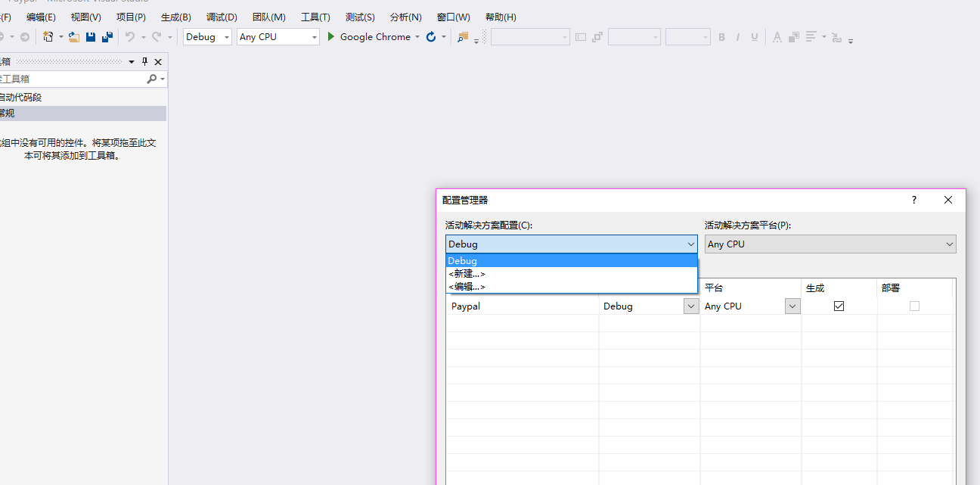
Task: Click the Find in Files icon
Action: click(x=463, y=36)
